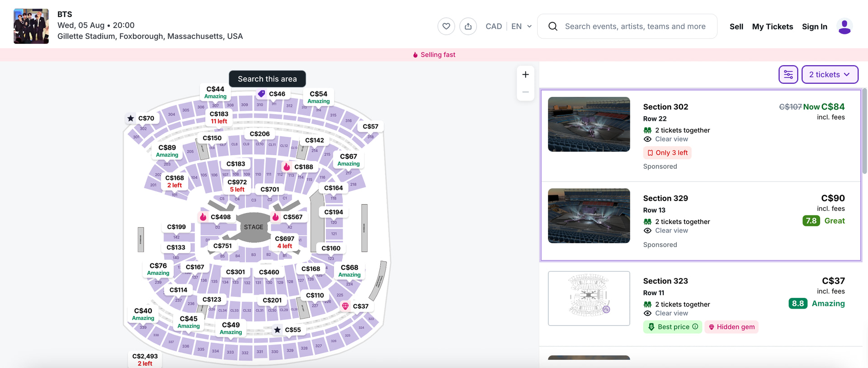Favorite the event with heart icon
868x368 pixels.
[446, 26]
